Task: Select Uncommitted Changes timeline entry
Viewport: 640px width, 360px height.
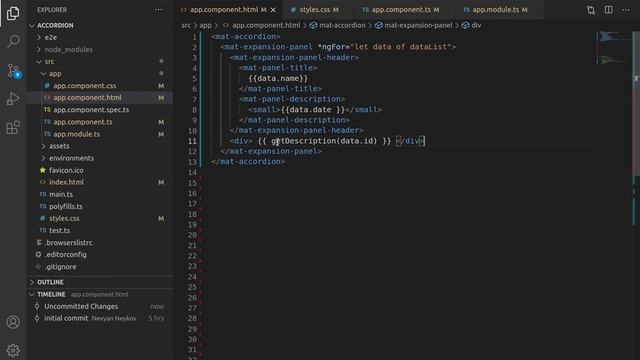Action: click(x=81, y=307)
